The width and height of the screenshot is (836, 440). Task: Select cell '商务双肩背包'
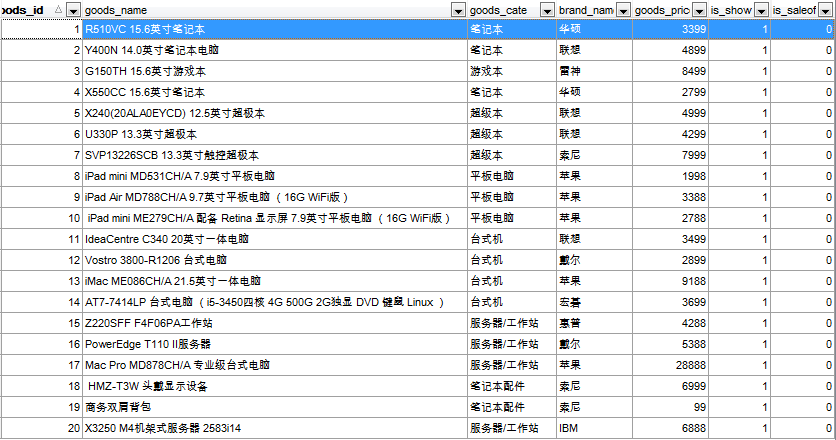coord(275,407)
